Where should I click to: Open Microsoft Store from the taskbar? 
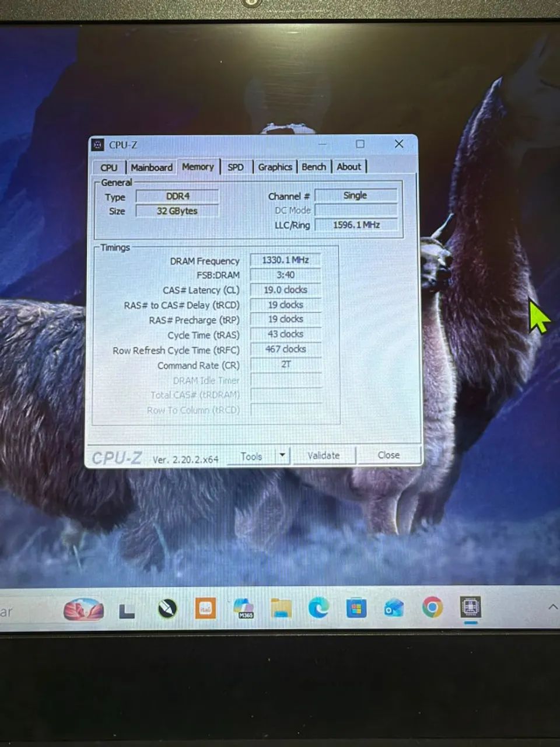point(356,609)
